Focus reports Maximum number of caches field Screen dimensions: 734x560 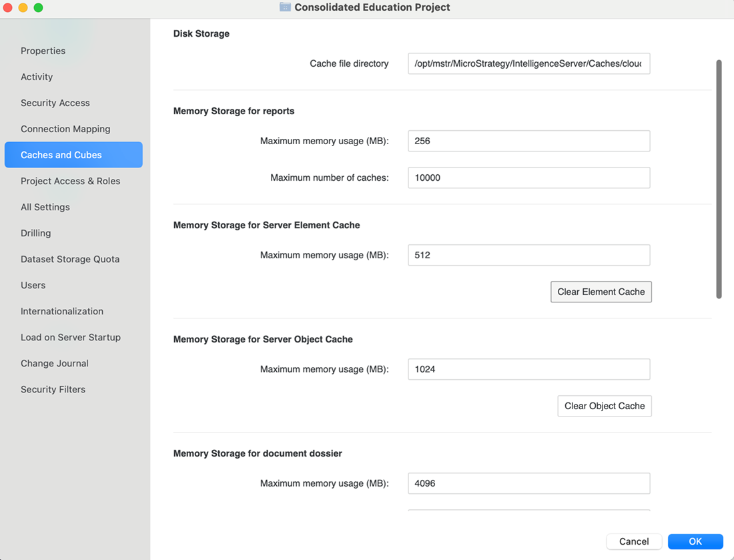pos(528,178)
